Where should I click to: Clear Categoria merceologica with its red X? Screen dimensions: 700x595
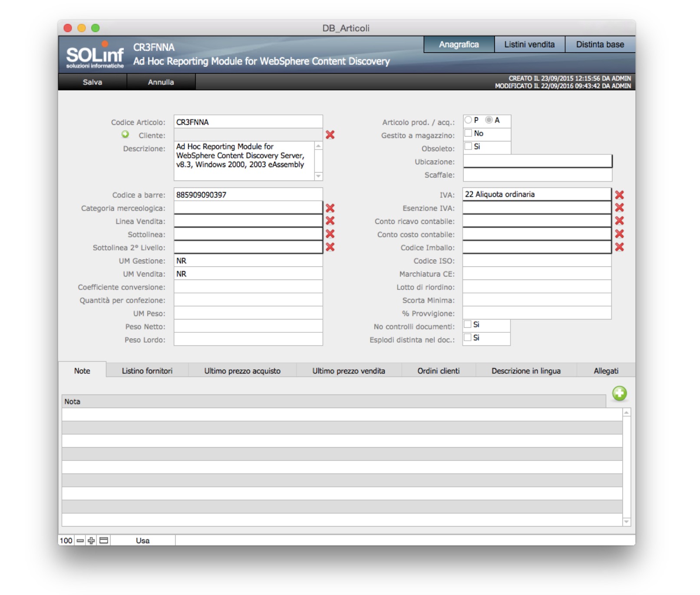330,208
